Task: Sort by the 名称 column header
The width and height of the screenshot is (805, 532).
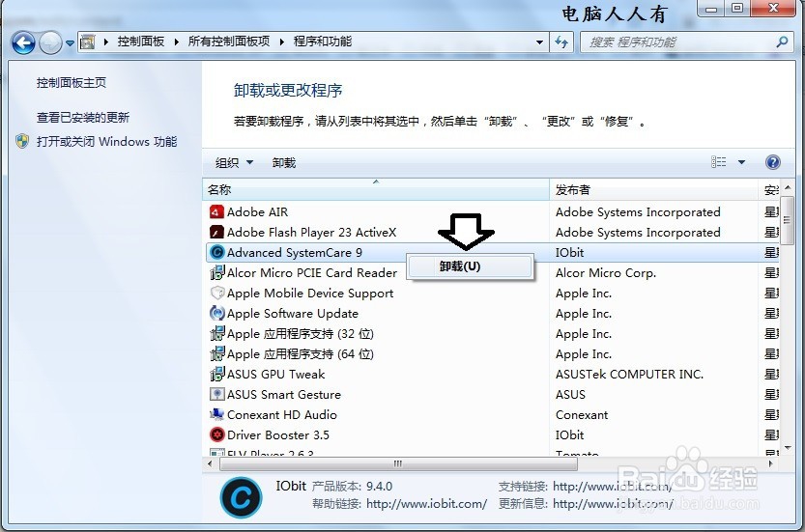Action: point(376,190)
